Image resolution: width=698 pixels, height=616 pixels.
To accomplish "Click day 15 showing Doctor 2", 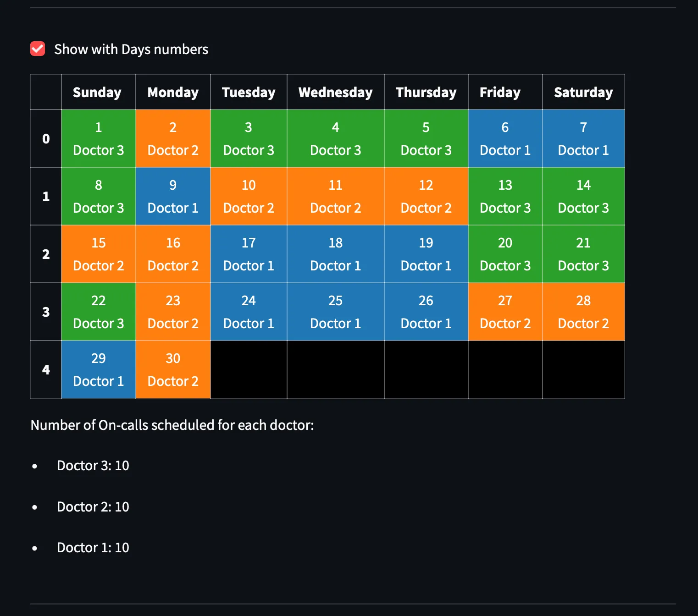I will pyautogui.click(x=98, y=254).
